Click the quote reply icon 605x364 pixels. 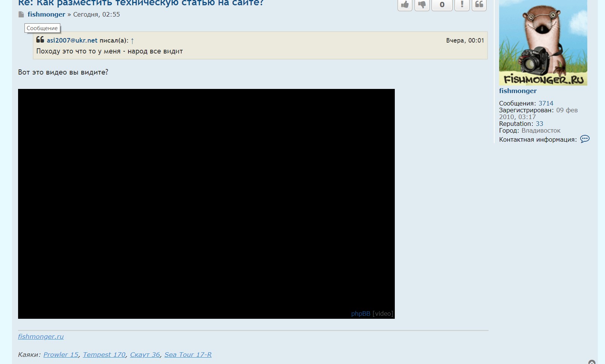tap(479, 5)
